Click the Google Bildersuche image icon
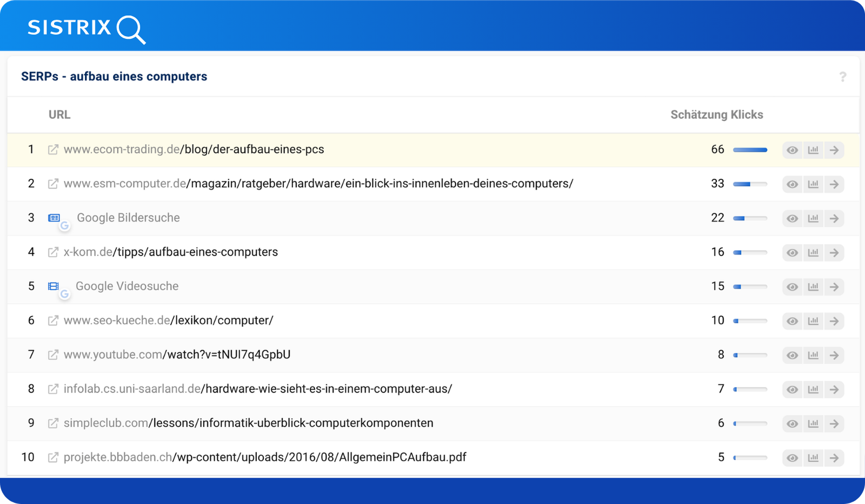865x504 pixels. [x=54, y=218]
